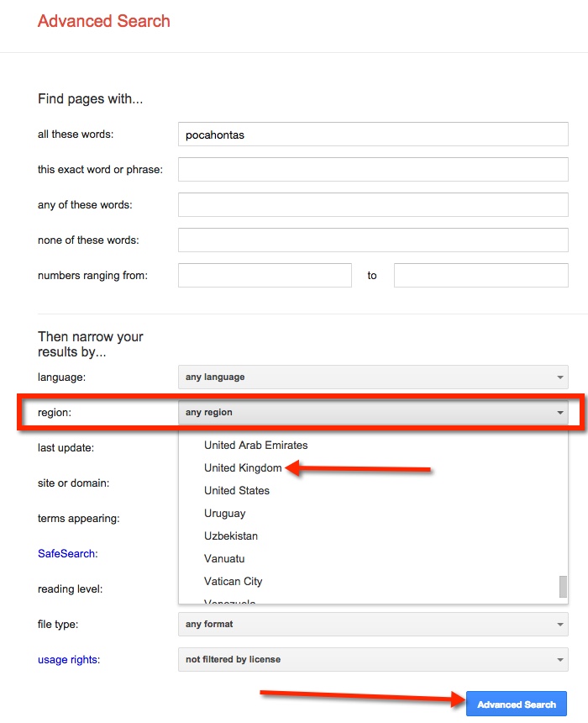588x723 pixels.
Task: Click the 'all these words' input field
Action: pyautogui.click(x=373, y=135)
